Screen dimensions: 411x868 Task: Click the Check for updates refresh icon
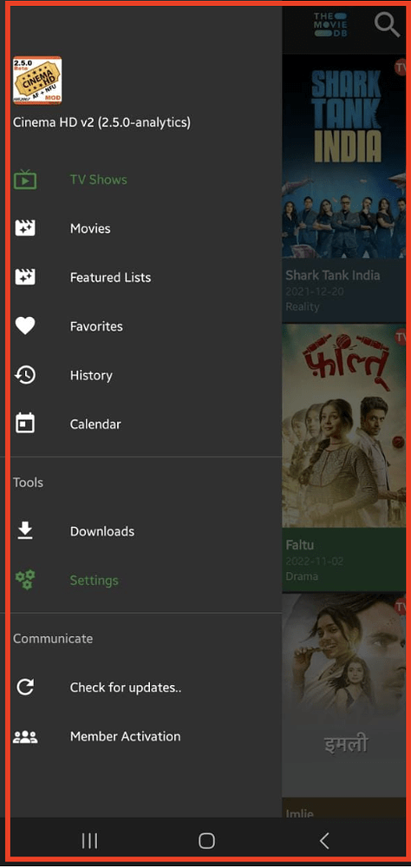pyautogui.click(x=25, y=687)
